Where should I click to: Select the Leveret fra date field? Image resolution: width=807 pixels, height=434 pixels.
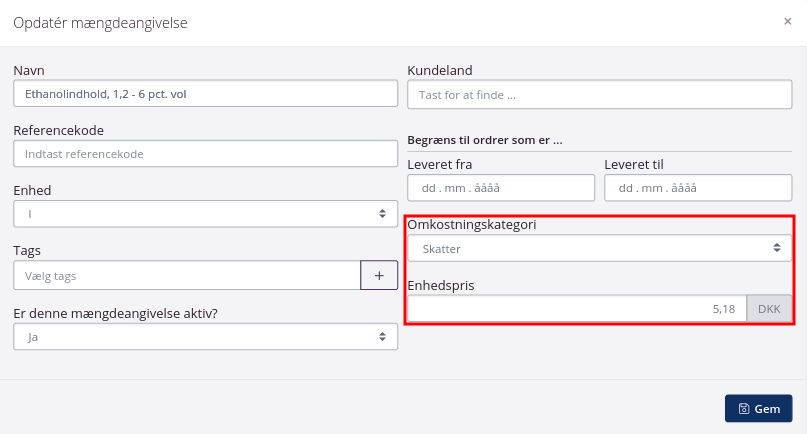click(500, 188)
